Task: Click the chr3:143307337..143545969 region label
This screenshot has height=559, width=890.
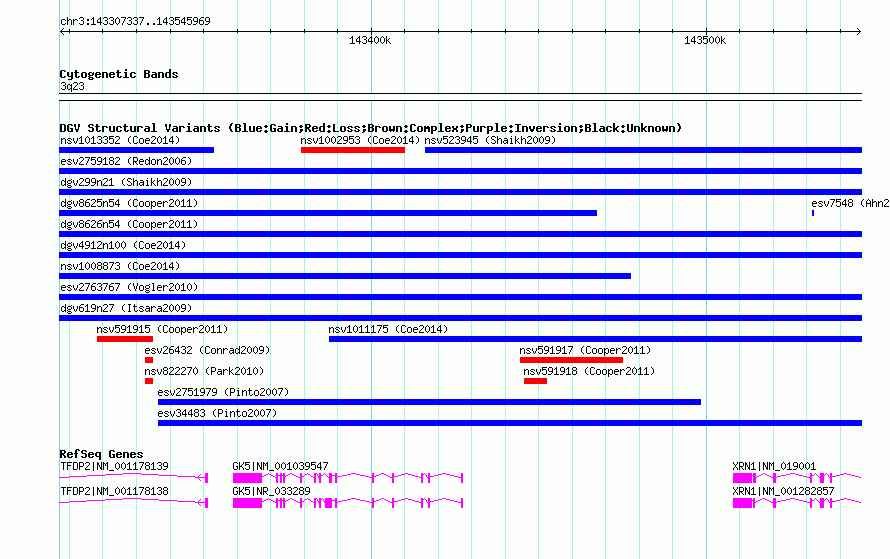Action: coord(135,21)
